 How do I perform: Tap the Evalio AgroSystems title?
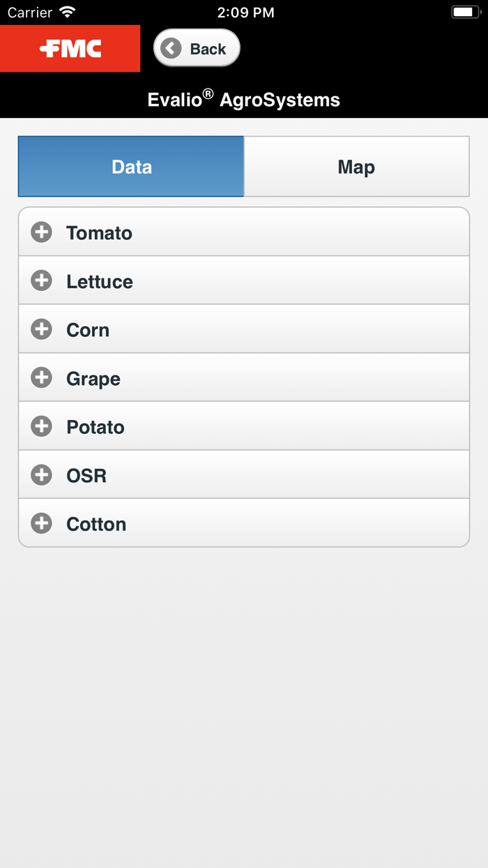(244, 100)
